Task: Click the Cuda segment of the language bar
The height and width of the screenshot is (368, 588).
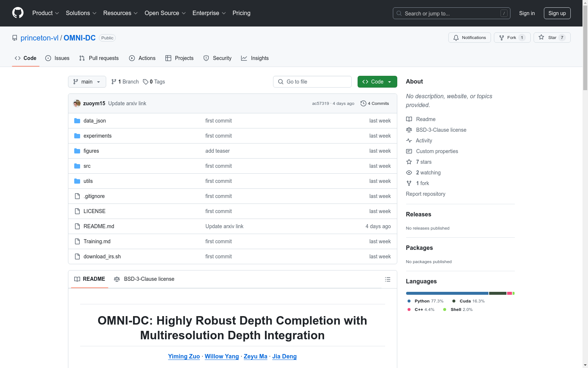Action: coord(498,293)
